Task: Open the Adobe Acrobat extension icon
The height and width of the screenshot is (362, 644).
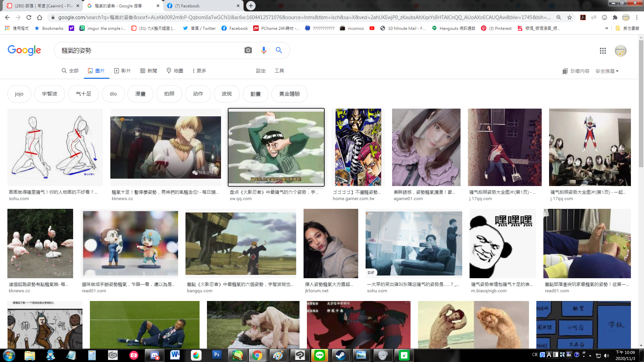Action: (x=583, y=17)
